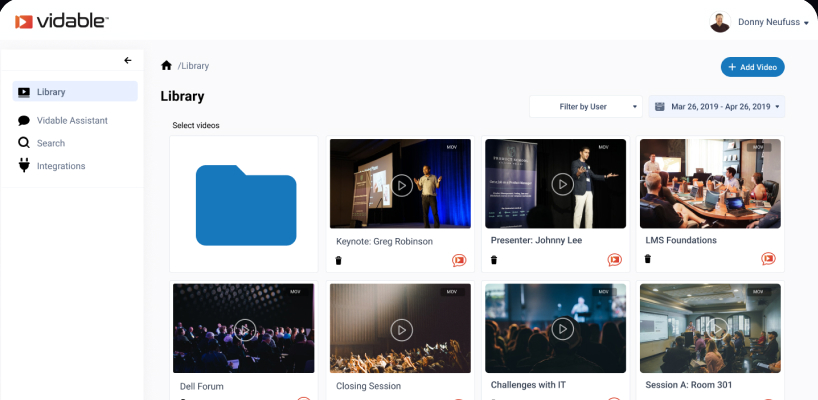Click MOV badge on Challenges with IT
This screenshot has width=818, height=400.
[x=604, y=292]
